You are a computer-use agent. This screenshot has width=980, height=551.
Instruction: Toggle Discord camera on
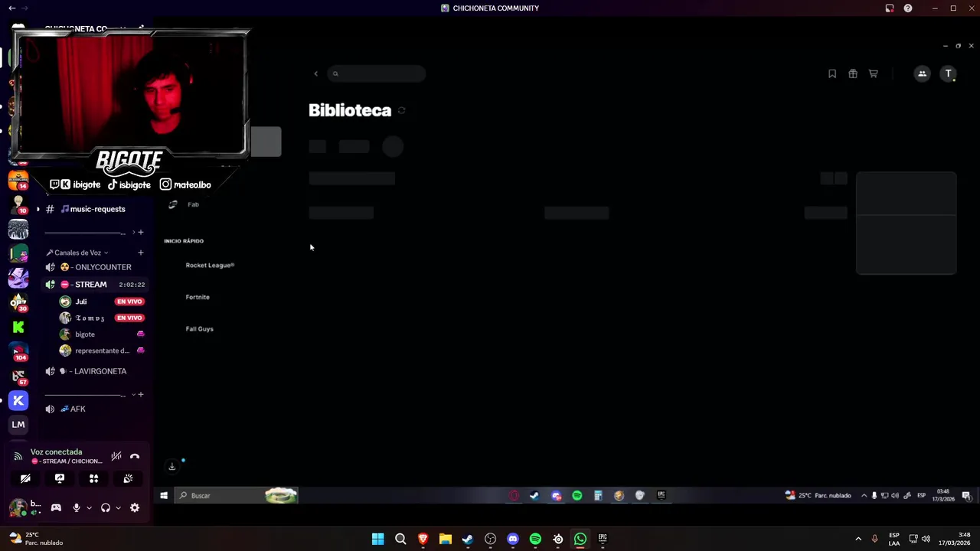click(25, 478)
